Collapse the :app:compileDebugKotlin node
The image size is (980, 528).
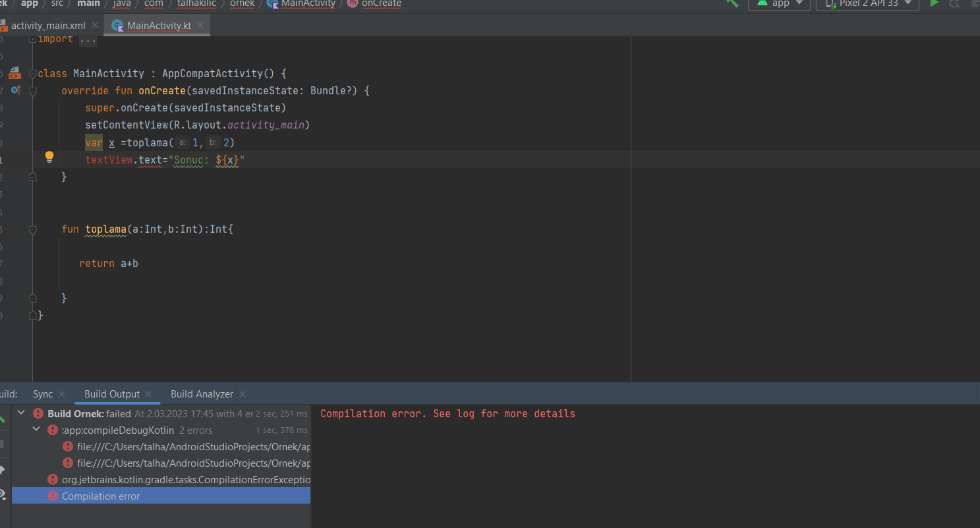click(36, 430)
